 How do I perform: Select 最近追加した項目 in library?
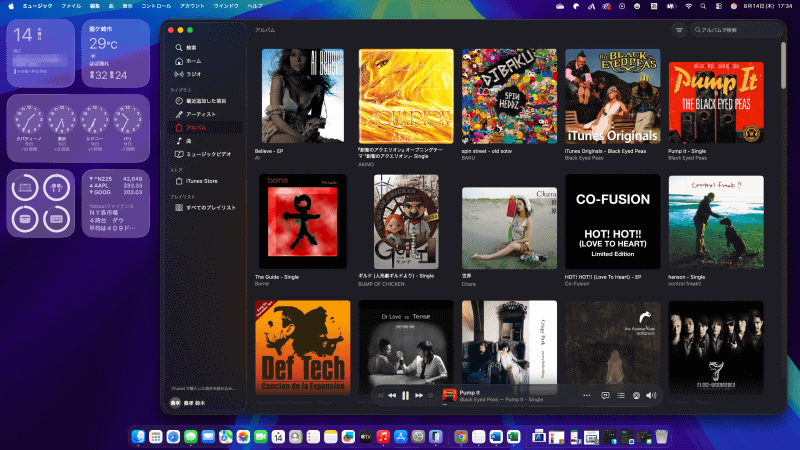tap(204, 101)
